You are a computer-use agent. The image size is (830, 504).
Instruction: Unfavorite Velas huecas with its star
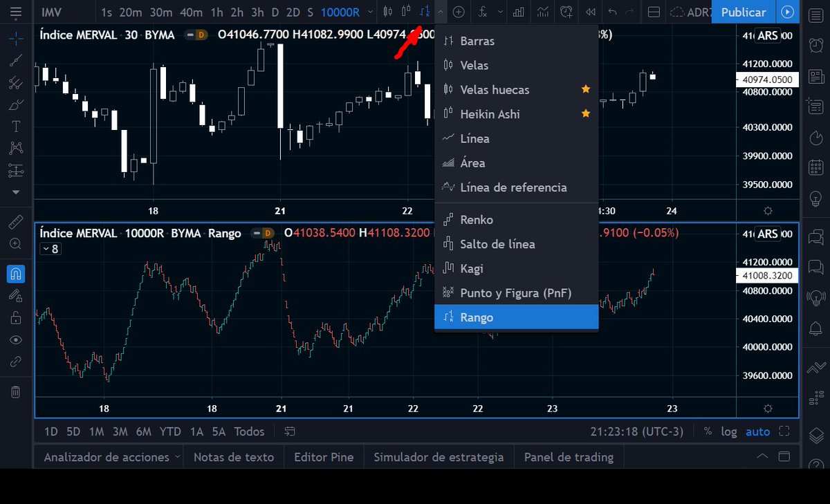586,89
